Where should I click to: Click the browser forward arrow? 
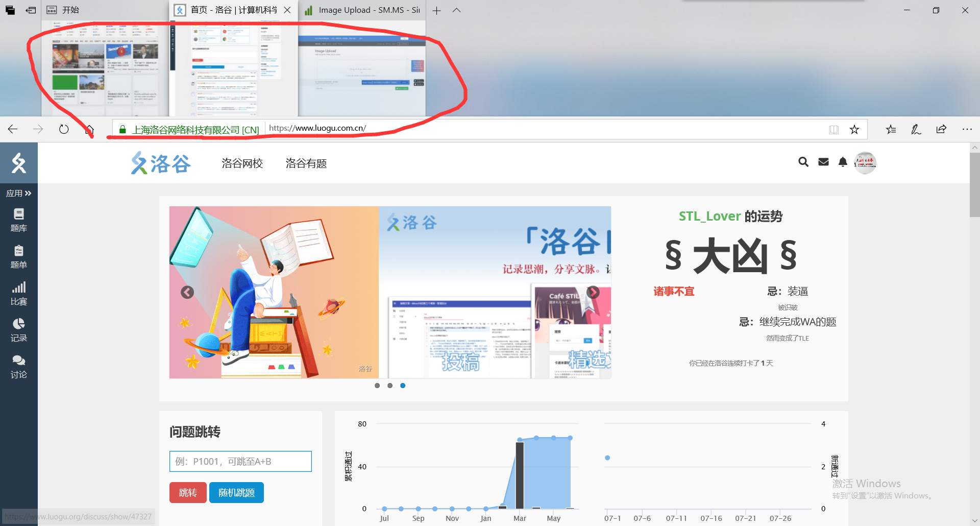coord(38,129)
